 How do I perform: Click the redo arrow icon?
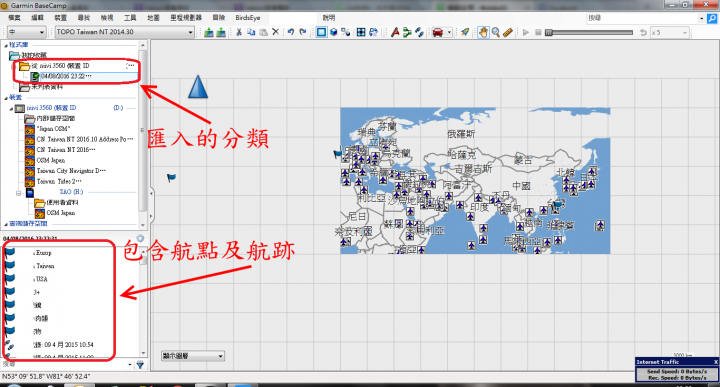point(303,32)
